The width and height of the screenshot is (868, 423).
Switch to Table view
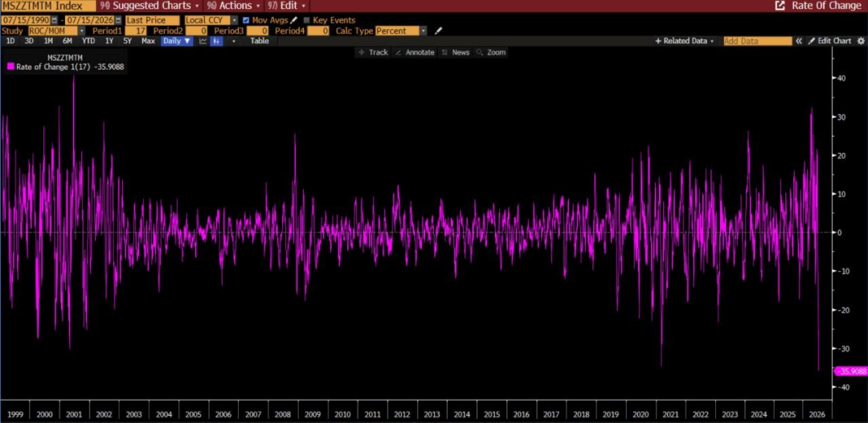tap(259, 41)
